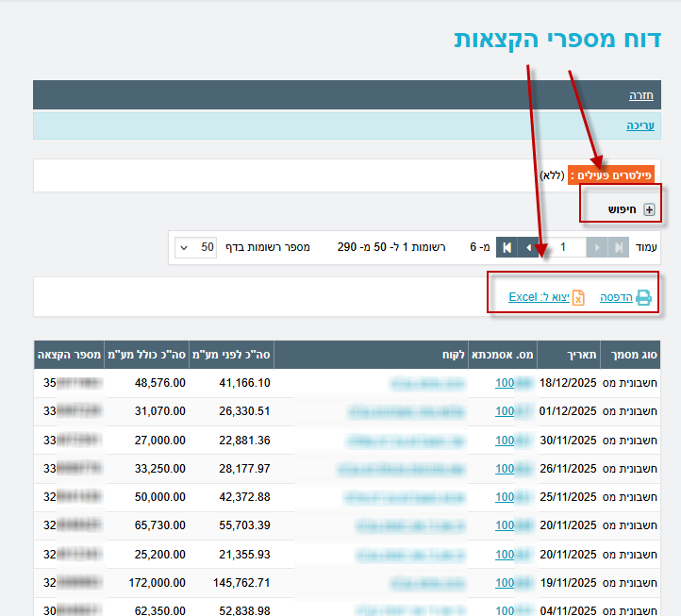This screenshot has width=681, height=616.
Task: Click the חזרה back link
Action: tap(641, 95)
